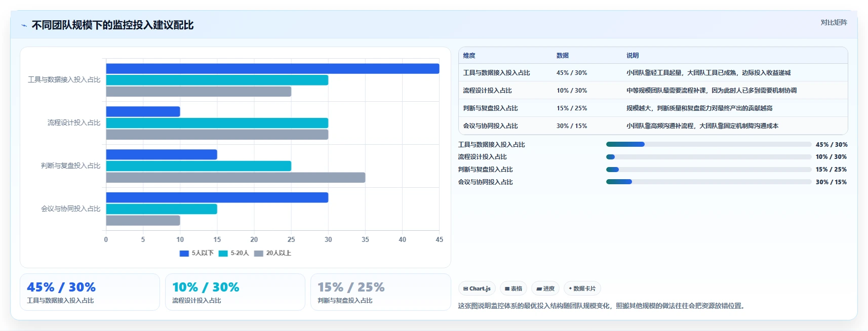Click the description 小团队靠轻工具起量
The height and width of the screenshot is (331, 868).
[x=708, y=73]
